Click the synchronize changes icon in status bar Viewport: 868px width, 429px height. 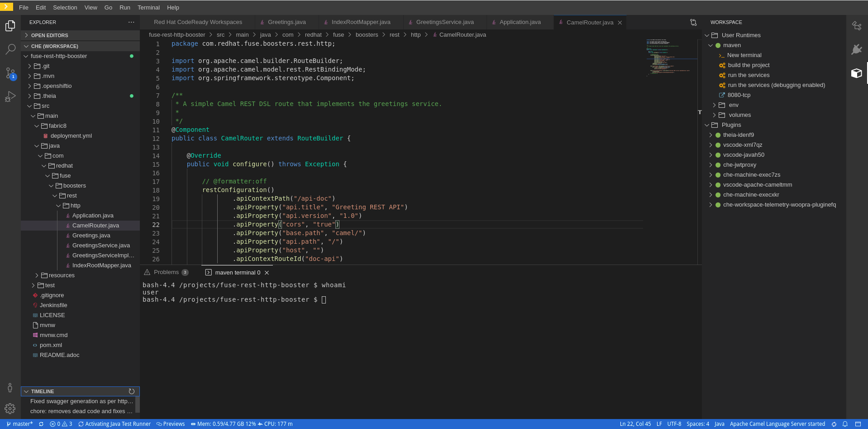click(x=41, y=424)
